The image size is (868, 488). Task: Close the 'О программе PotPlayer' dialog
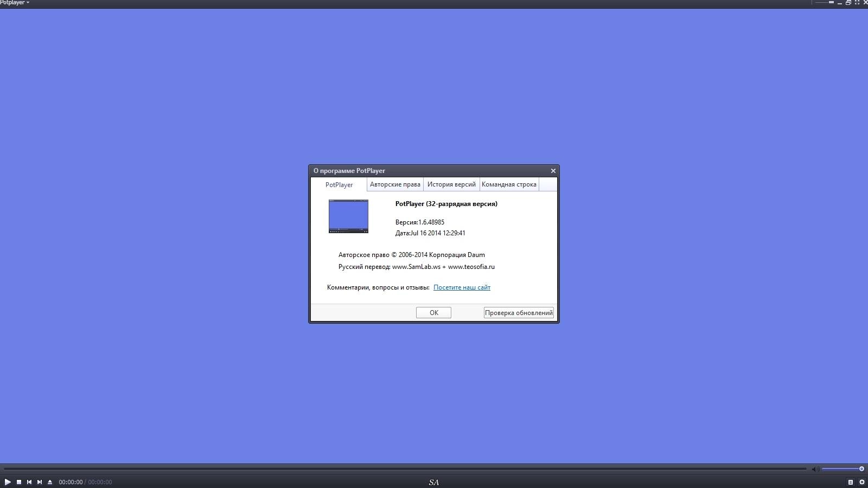(553, 171)
